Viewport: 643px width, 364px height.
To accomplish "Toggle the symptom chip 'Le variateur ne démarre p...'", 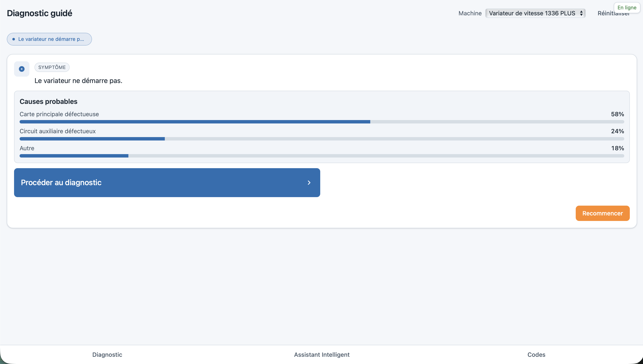I will point(49,39).
